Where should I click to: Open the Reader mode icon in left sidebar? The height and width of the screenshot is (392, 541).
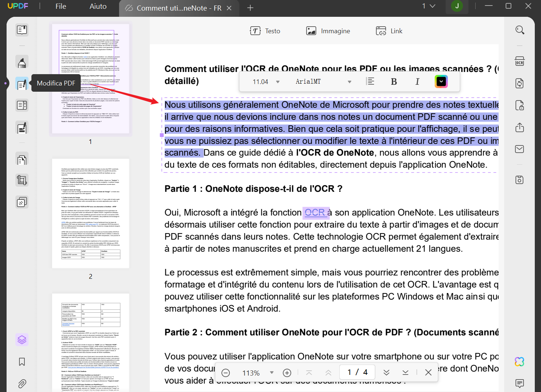pos(22,30)
